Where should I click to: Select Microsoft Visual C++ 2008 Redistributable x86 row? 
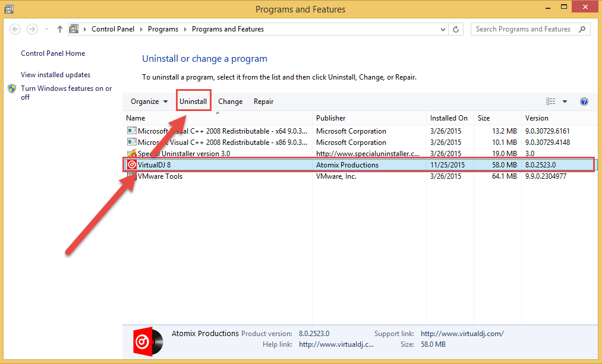tap(360, 143)
